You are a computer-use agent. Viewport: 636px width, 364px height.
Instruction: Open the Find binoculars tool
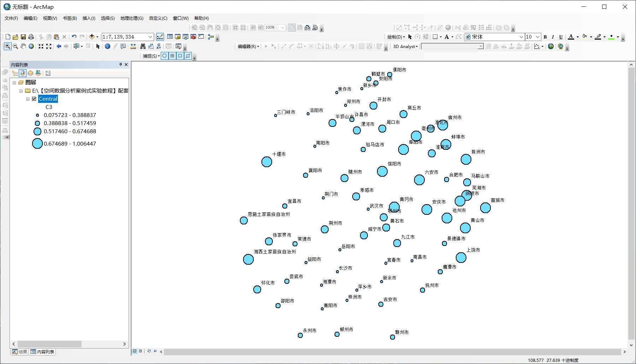(x=143, y=46)
